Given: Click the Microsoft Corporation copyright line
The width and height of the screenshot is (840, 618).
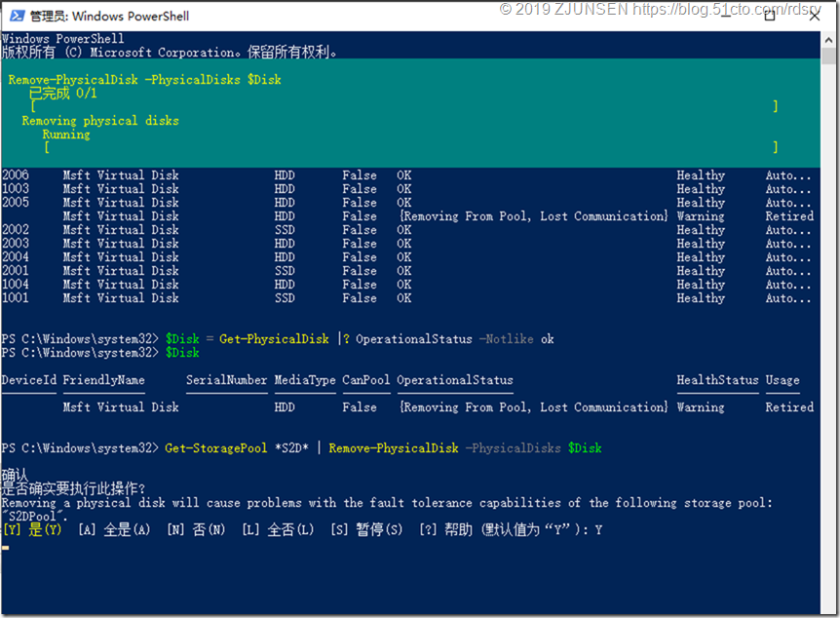Looking at the screenshot, I should [x=170, y=53].
